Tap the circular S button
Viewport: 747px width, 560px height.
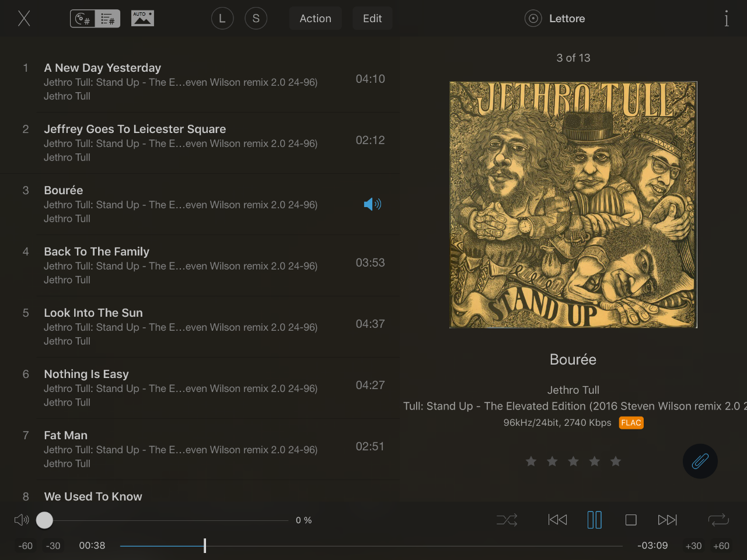(256, 19)
